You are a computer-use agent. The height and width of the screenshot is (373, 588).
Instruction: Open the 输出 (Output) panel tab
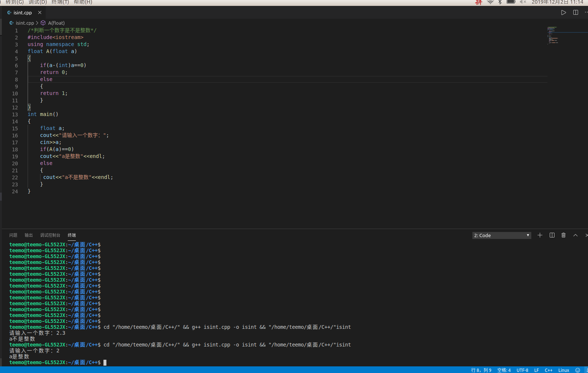point(29,235)
